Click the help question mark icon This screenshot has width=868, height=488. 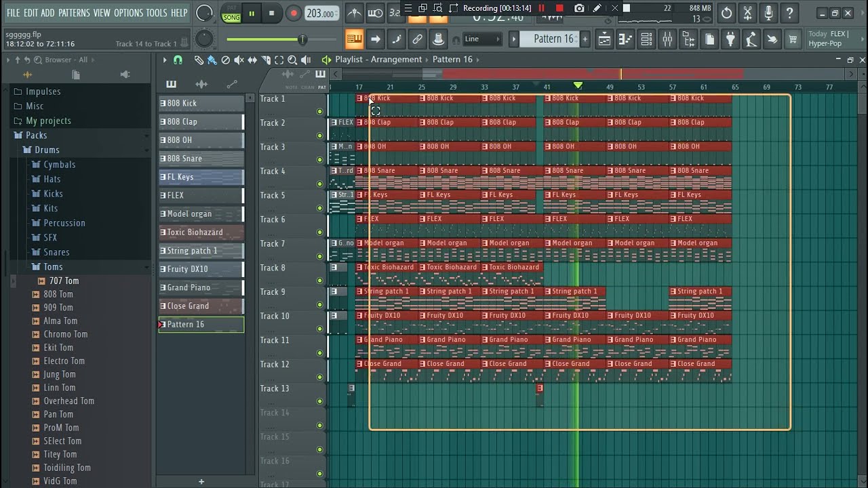789,12
